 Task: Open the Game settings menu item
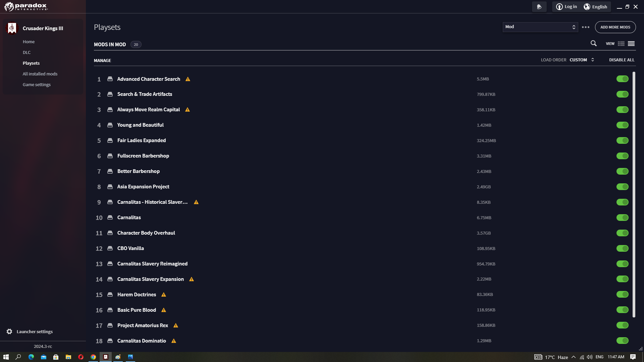tap(37, 84)
